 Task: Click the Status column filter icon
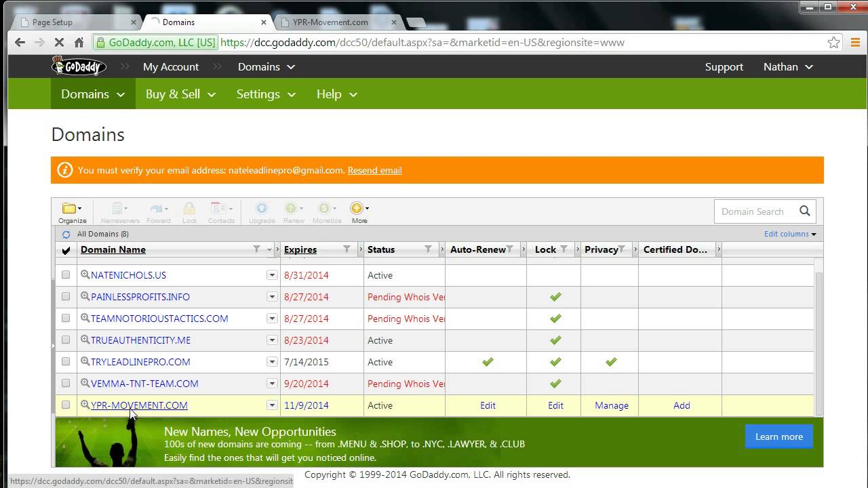click(x=428, y=249)
